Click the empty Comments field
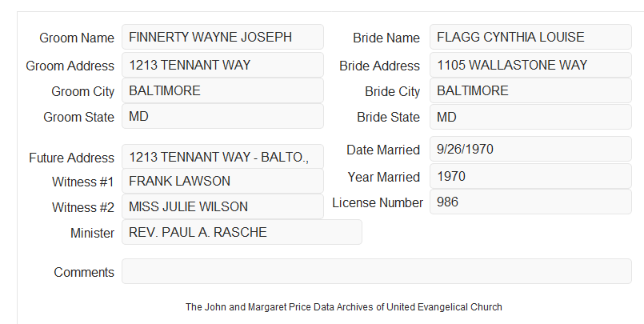Screen dimensions: 644x324 point(377,271)
